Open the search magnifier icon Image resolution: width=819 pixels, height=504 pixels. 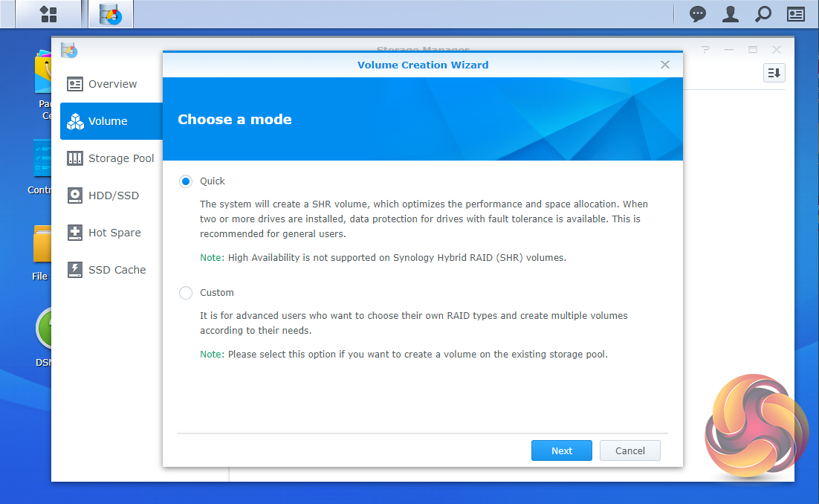click(x=763, y=14)
